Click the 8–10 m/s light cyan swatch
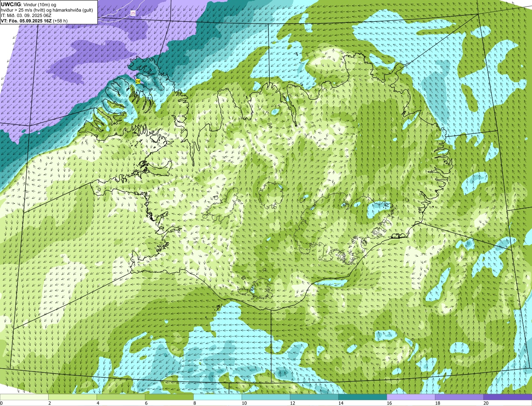532x406 pixels. (x=217, y=397)
